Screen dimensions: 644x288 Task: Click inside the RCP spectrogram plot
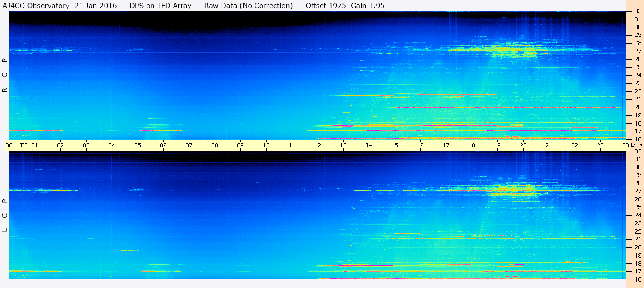point(318,75)
